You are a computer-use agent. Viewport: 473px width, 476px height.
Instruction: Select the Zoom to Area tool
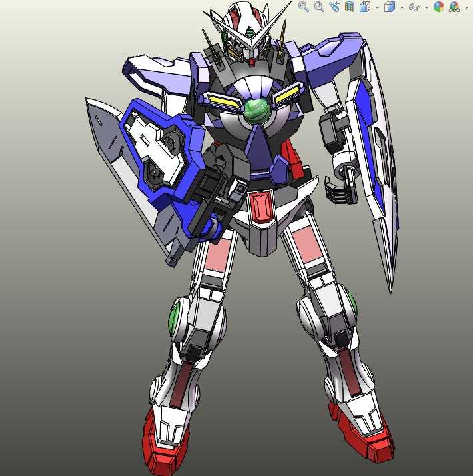(x=319, y=7)
